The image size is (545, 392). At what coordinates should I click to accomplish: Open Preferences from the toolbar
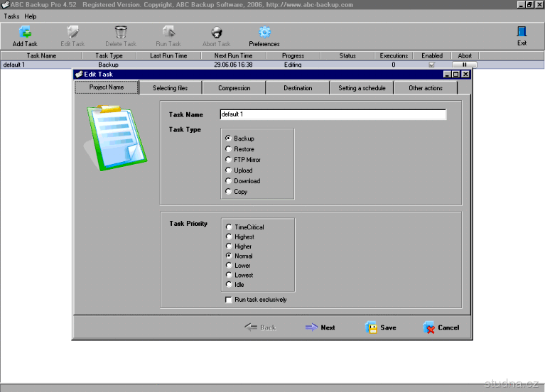pos(264,32)
